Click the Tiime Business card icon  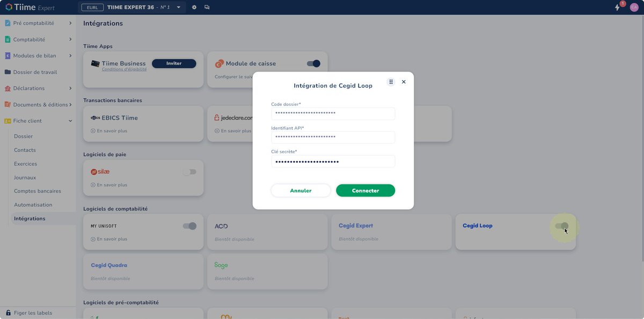(96, 63)
